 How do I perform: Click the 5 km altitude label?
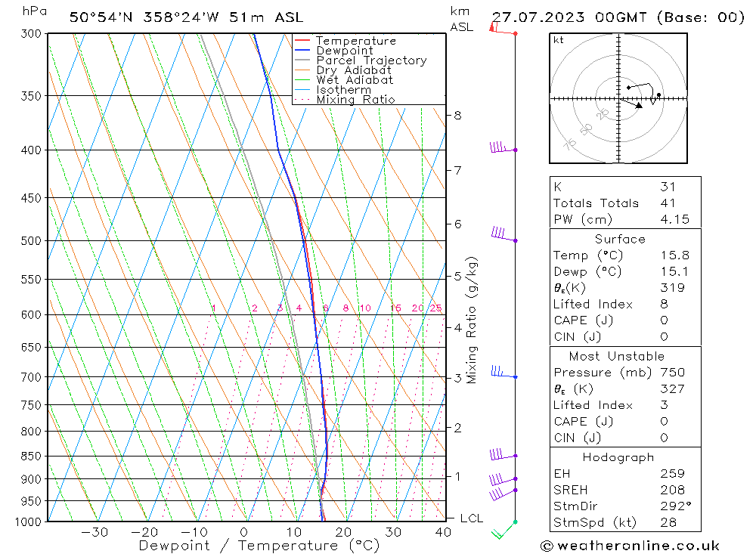click(457, 277)
